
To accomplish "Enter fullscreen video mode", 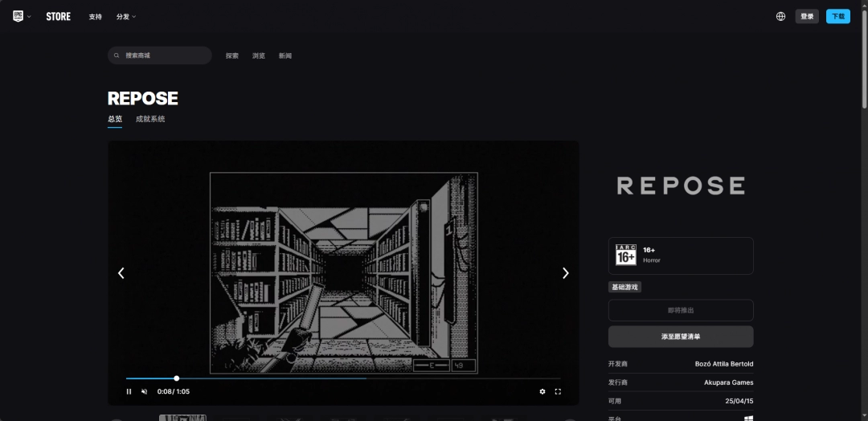I will (x=558, y=391).
